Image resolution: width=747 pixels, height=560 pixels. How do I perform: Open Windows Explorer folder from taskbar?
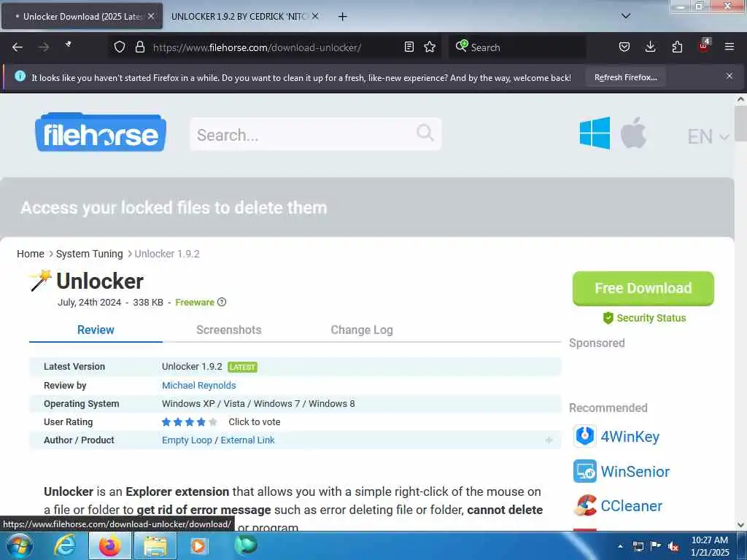[x=155, y=546]
